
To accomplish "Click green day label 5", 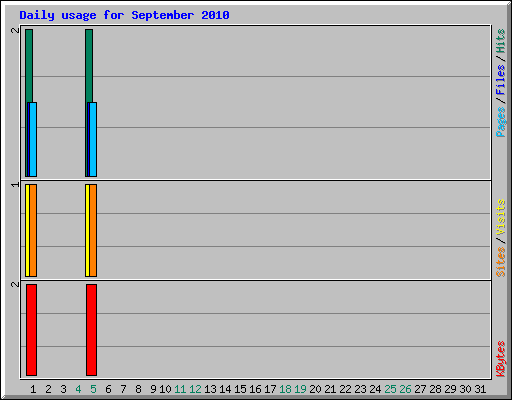I will 93,389.
